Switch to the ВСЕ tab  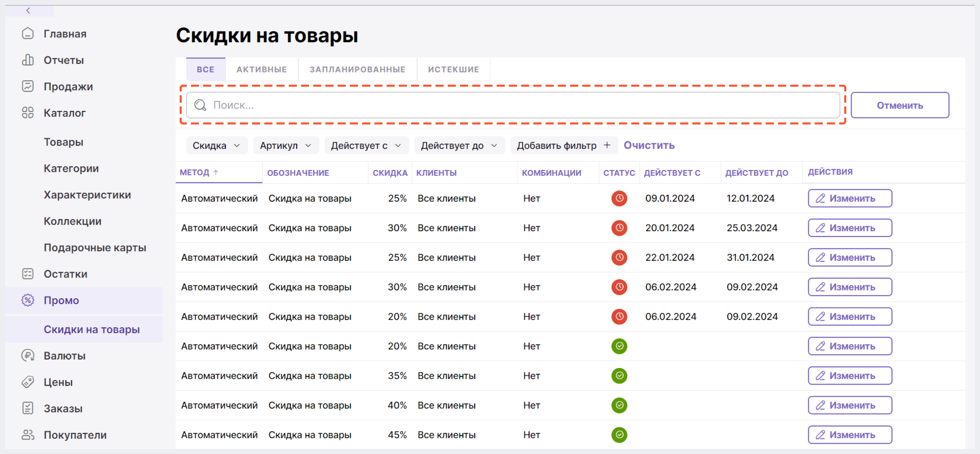click(206, 69)
